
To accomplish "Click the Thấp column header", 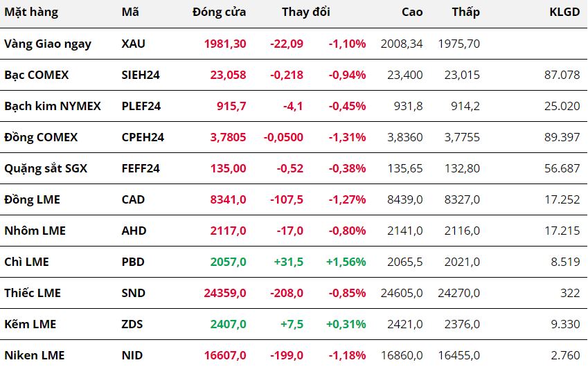I will [465, 12].
